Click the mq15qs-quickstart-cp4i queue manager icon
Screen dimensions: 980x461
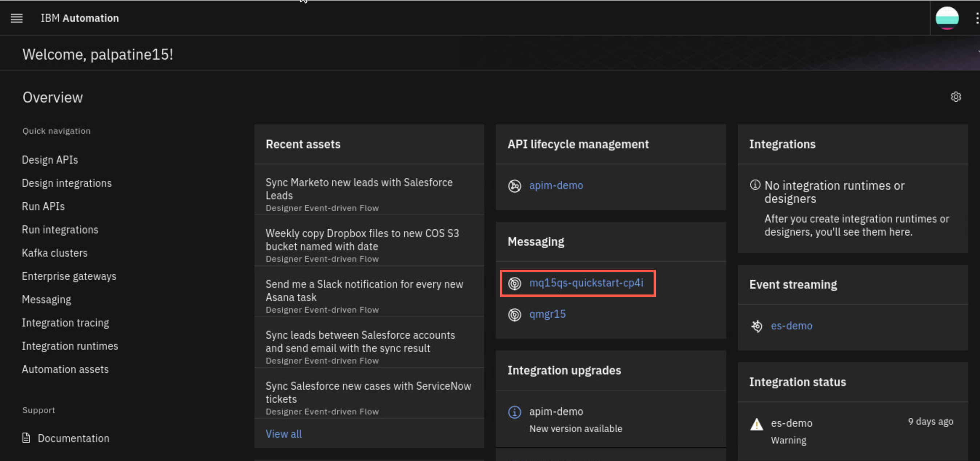(514, 283)
